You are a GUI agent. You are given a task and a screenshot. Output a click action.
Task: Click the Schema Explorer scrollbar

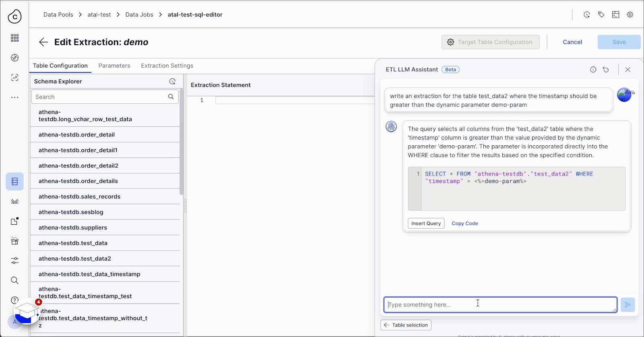coord(181,142)
